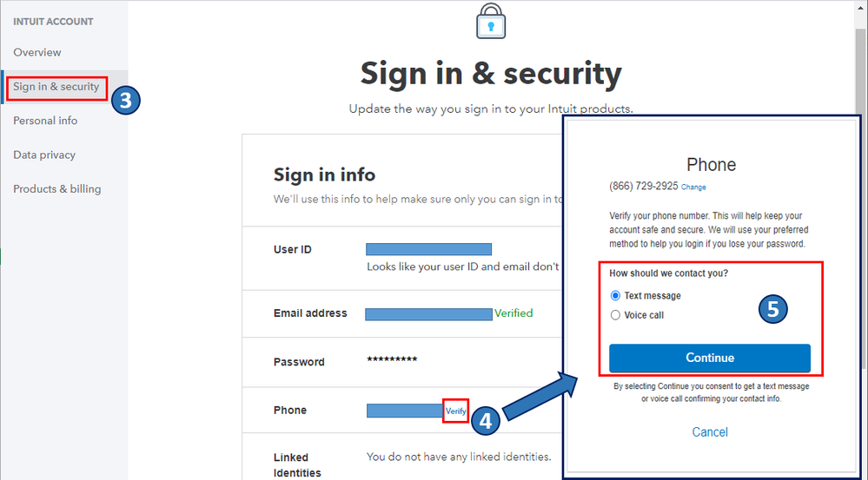Viewport: 868px width, 480px height.
Task: Navigate to Data privacy
Action: (x=44, y=155)
